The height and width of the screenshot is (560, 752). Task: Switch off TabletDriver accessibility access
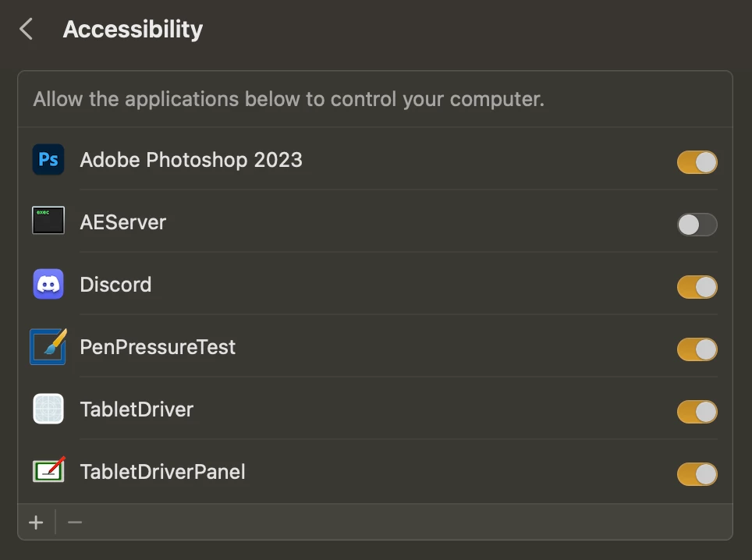(x=697, y=412)
